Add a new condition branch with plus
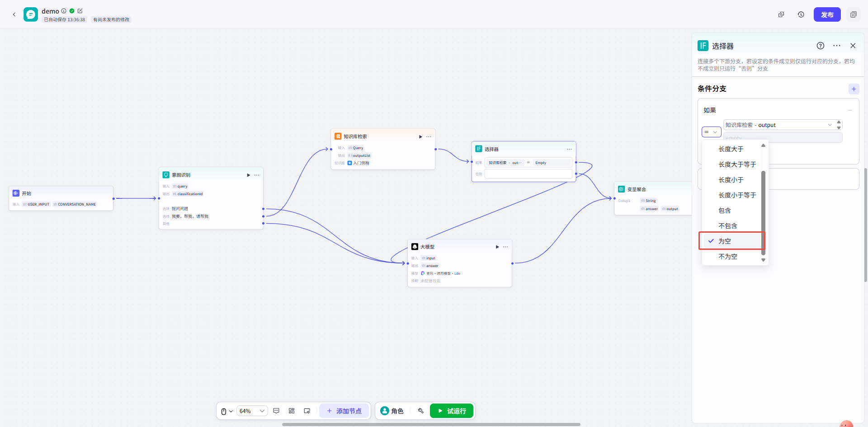Screen dimensions: 868x427 coord(853,89)
